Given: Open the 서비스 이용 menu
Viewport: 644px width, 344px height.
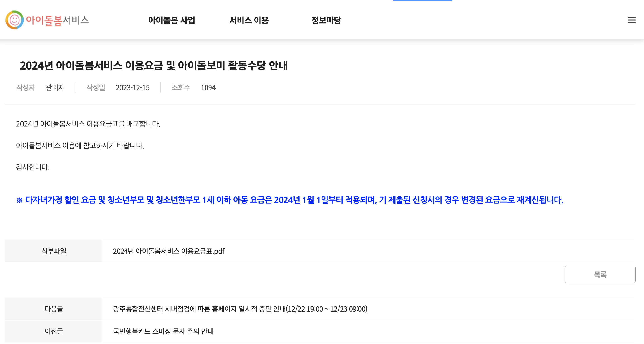Looking at the screenshot, I should click(249, 20).
